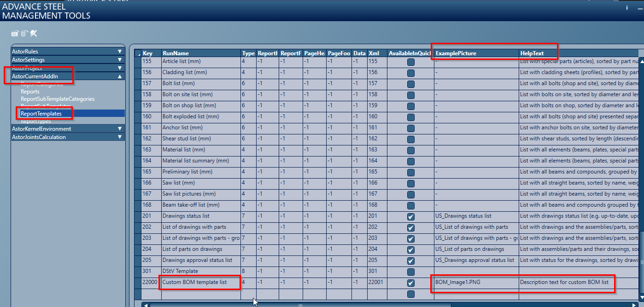Open the database load icon on toolbar

[x=14, y=34]
